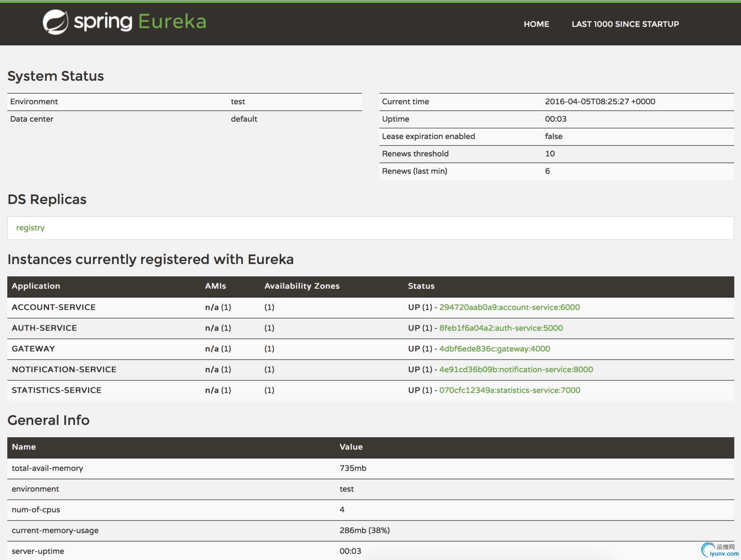Click the Lease expiration enabled label
Screen dimensions: 741x560
point(428,136)
